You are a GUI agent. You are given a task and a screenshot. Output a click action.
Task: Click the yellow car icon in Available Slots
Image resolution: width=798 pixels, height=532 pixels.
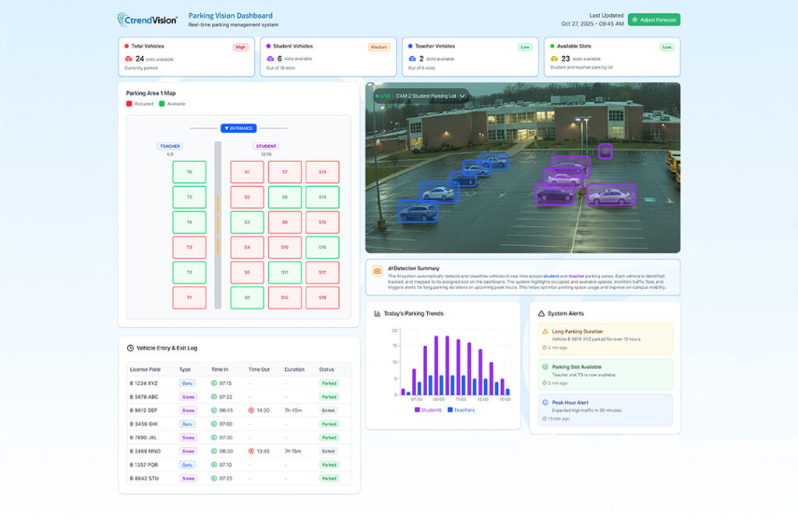pyautogui.click(x=554, y=58)
